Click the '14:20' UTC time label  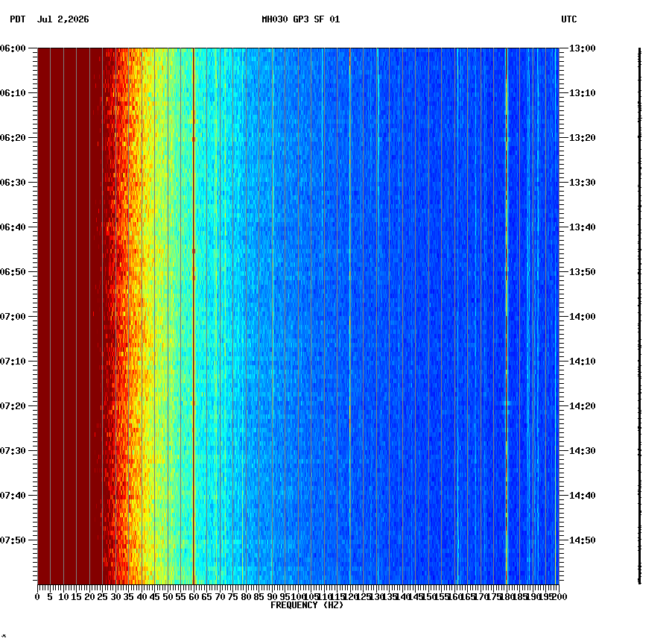pos(583,405)
